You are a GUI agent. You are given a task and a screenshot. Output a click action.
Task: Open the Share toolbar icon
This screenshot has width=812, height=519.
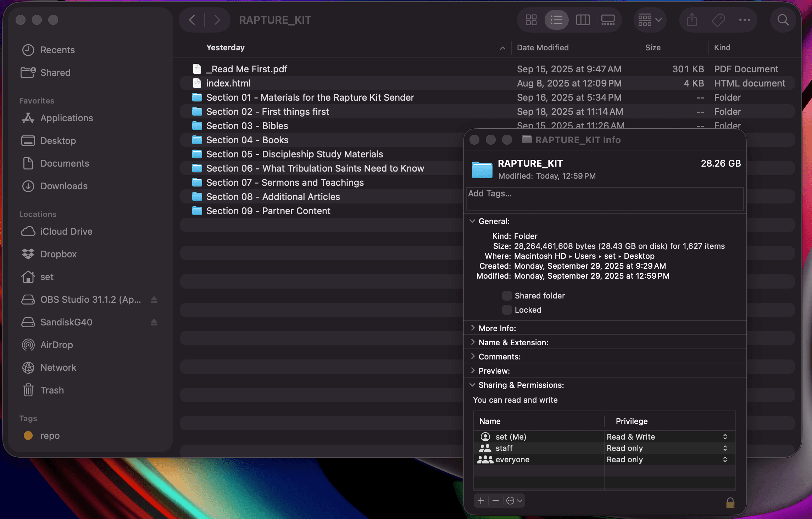(691, 20)
